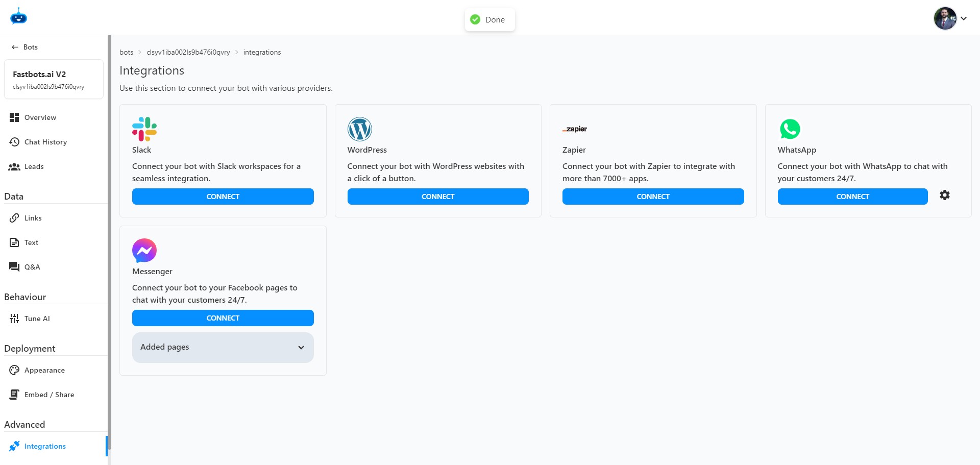Connect the Zapier integration

coord(653,197)
